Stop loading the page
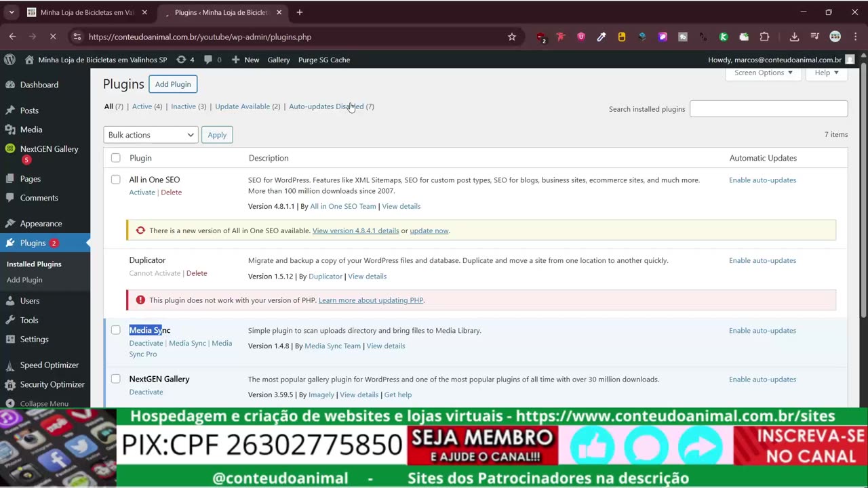Image resolution: width=868 pixels, height=488 pixels. pyautogui.click(x=53, y=37)
